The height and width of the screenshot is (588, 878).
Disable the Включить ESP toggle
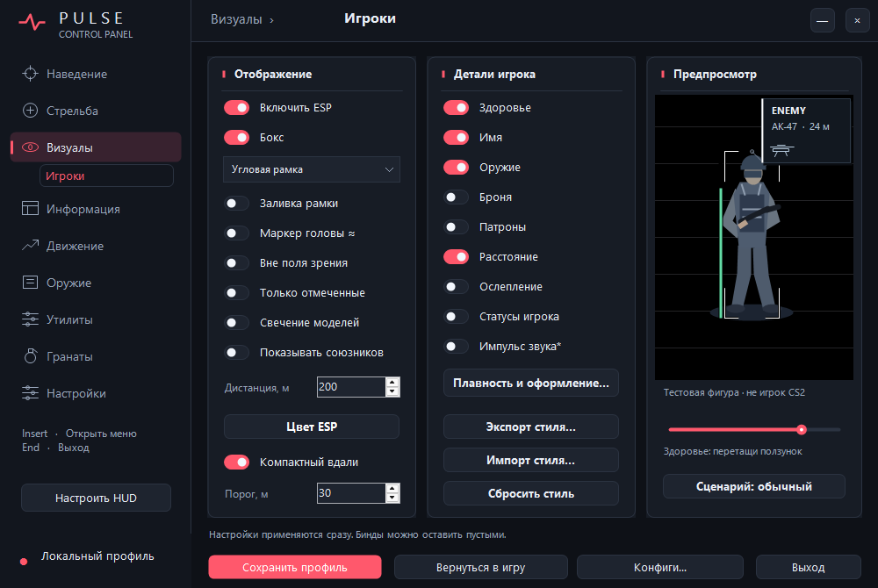click(236, 107)
